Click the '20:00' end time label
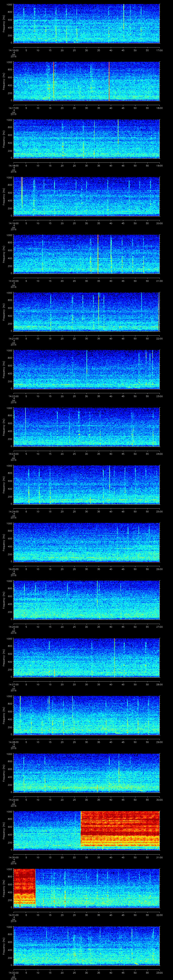Image resolution: width=173 pixels, height=980 pixels. click(x=159, y=223)
